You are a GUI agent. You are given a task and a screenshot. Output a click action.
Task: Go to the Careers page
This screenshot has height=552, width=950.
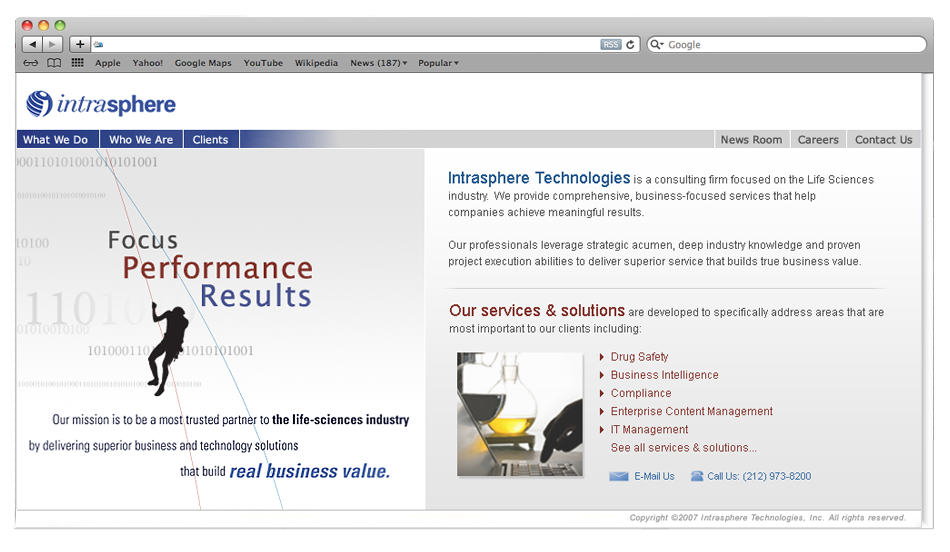[818, 140]
